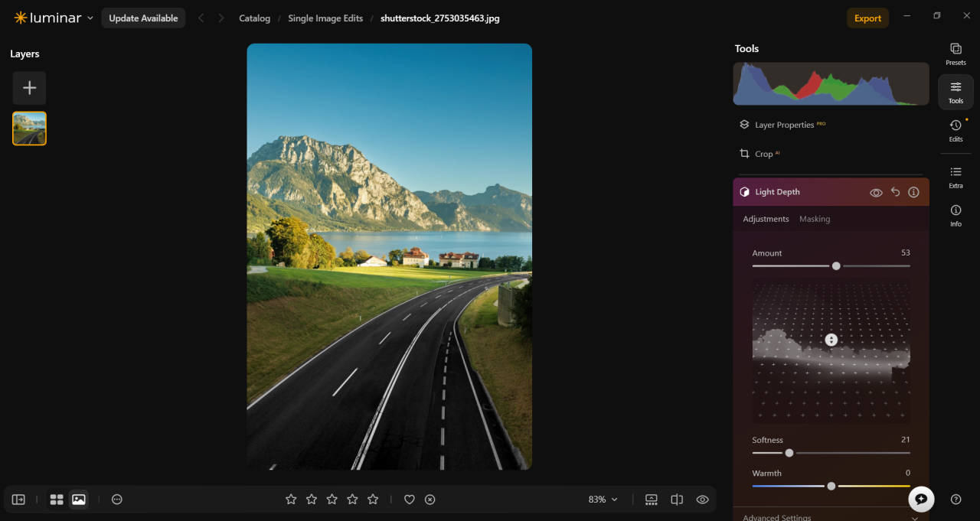Show Light Depth info
Viewport: 980px width, 521px height.
point(913,193)
